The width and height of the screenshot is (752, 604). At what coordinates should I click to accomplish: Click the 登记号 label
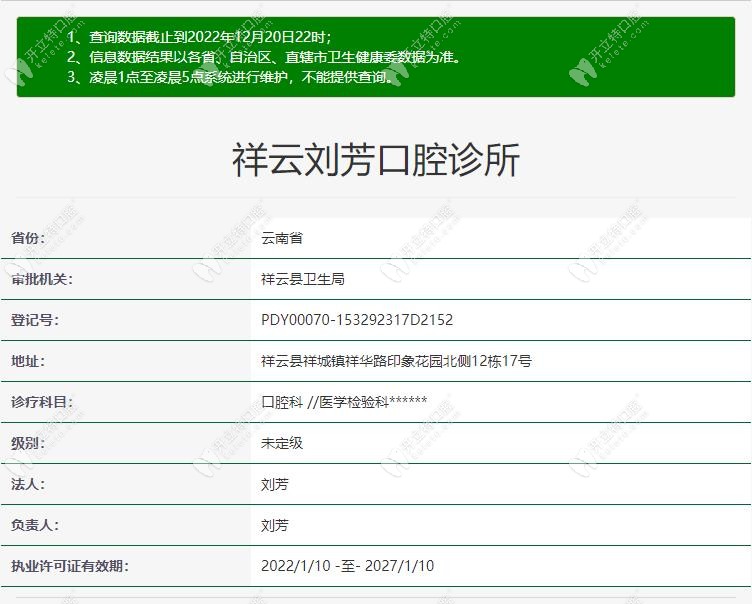35,320
